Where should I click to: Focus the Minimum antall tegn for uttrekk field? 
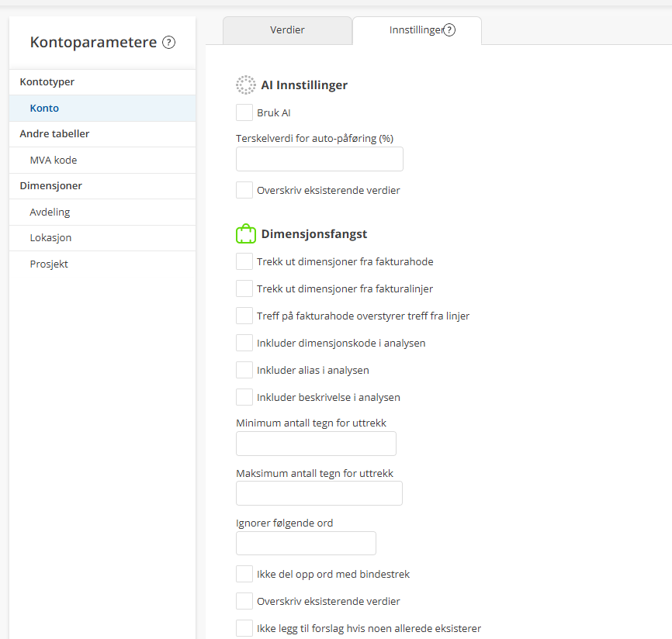tap(316, 444)
